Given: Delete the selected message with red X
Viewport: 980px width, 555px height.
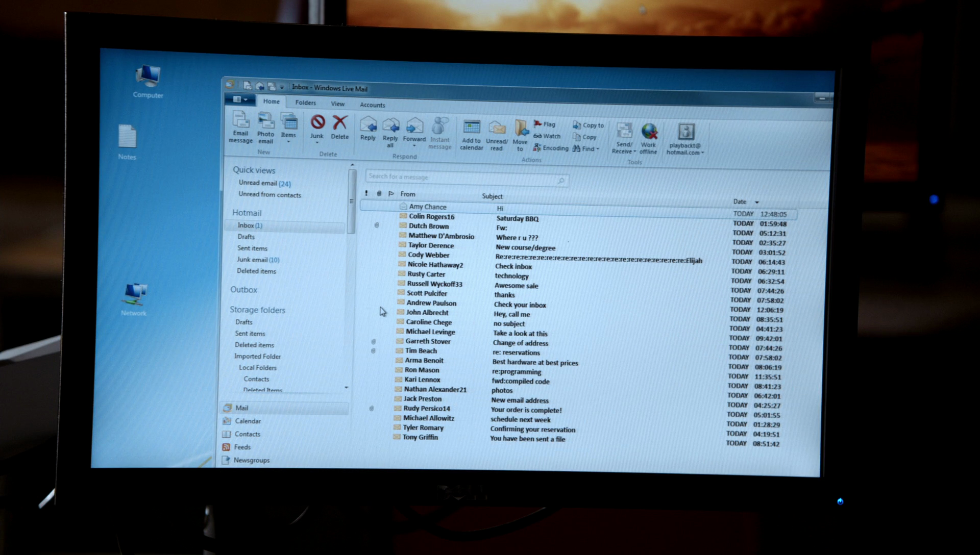Looking at the screenshot, I should tap(340, 123).
